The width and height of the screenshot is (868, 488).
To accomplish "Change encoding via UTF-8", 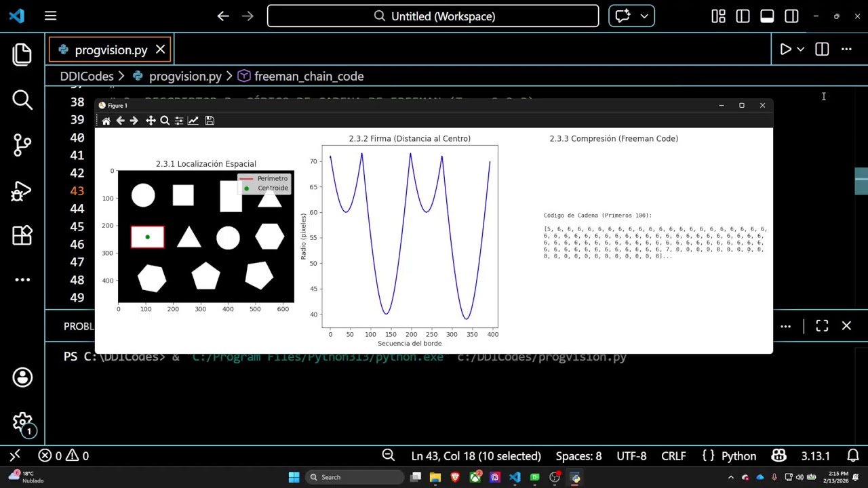I will click(x=631, y=455).
